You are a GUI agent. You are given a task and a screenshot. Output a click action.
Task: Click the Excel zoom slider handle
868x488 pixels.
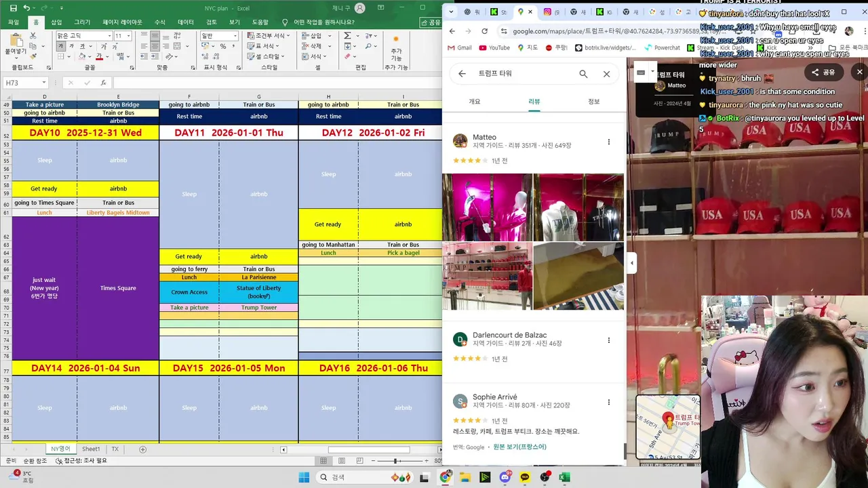click(395, 461)
